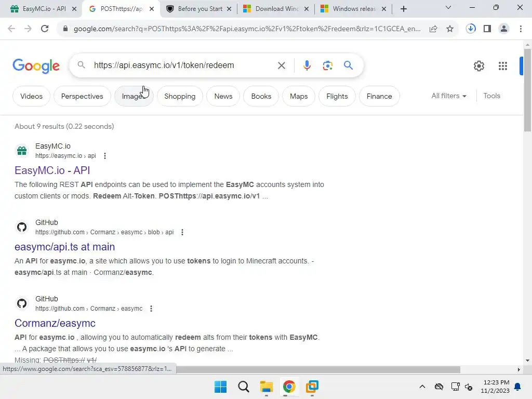Open Windows Start menu
Image resolution: width=532 pixels, height=399 pixels.
(220, 387)
